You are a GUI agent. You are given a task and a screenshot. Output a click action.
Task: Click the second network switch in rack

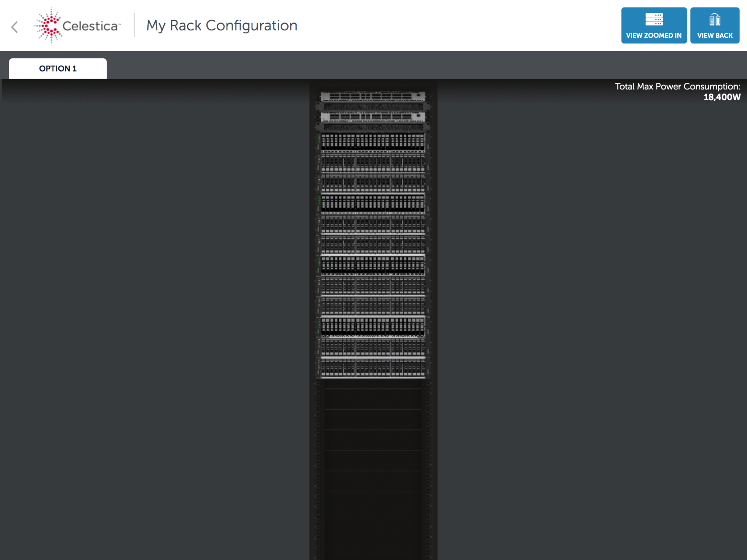373,117
